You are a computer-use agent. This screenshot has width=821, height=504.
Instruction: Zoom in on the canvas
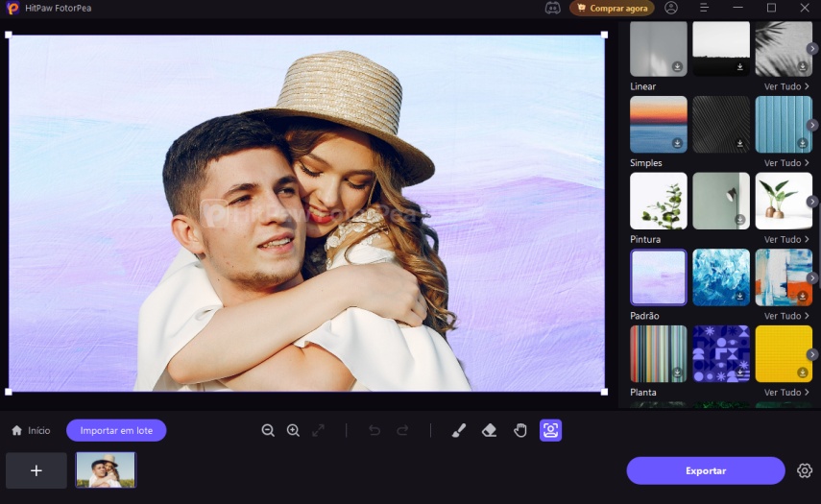293,431
